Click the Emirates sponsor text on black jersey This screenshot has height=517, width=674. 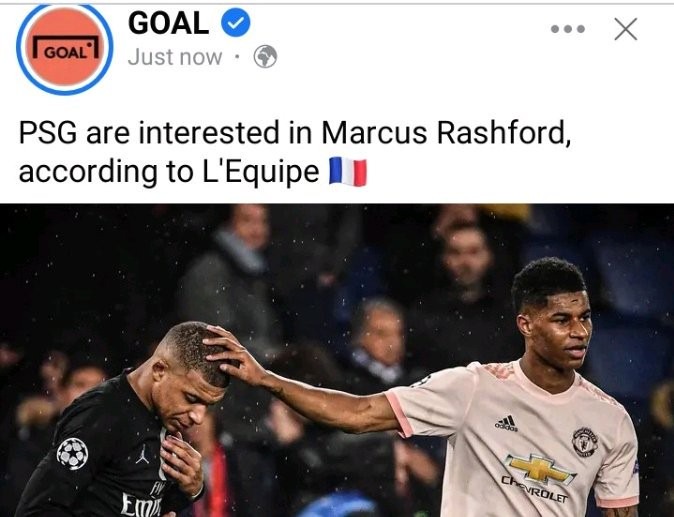[x=141, y=504]
